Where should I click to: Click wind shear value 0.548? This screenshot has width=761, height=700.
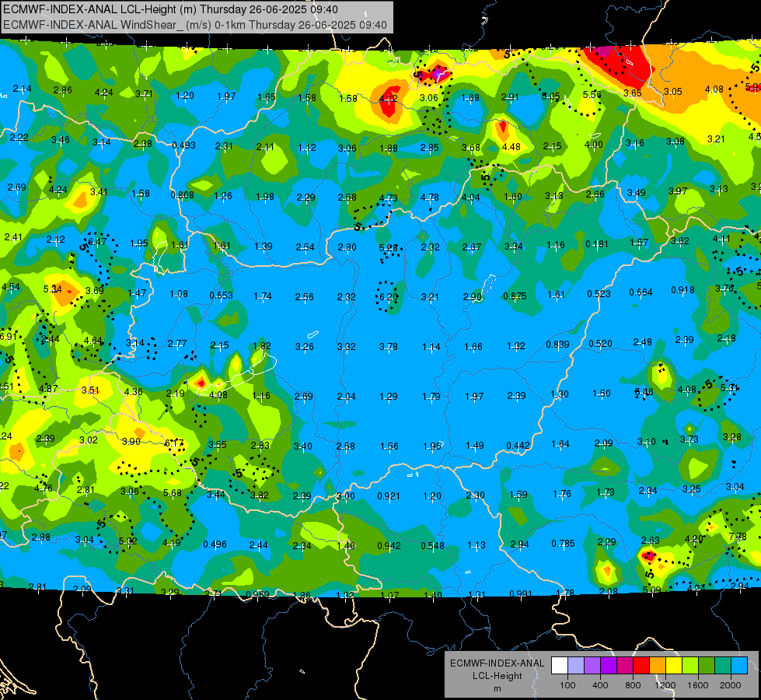click(x=432, y=545)
